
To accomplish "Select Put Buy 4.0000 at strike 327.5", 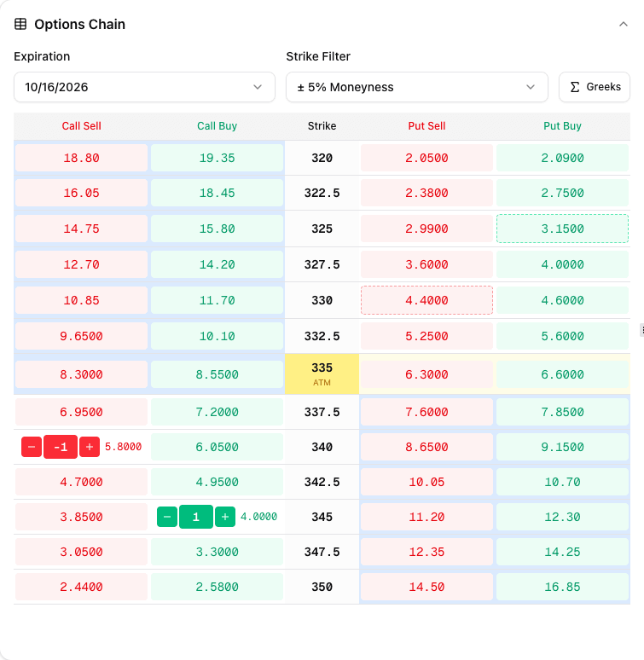I will (x=562, y=264).
